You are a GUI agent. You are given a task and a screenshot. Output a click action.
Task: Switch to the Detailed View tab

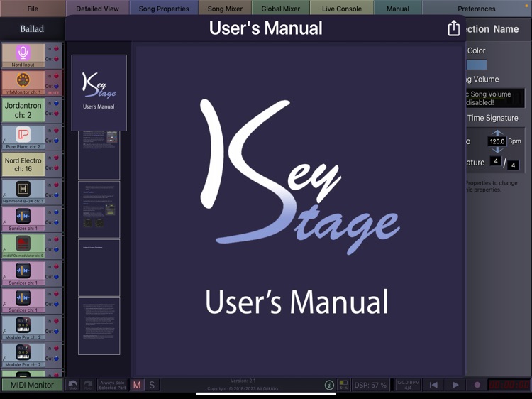click(97, 9)
